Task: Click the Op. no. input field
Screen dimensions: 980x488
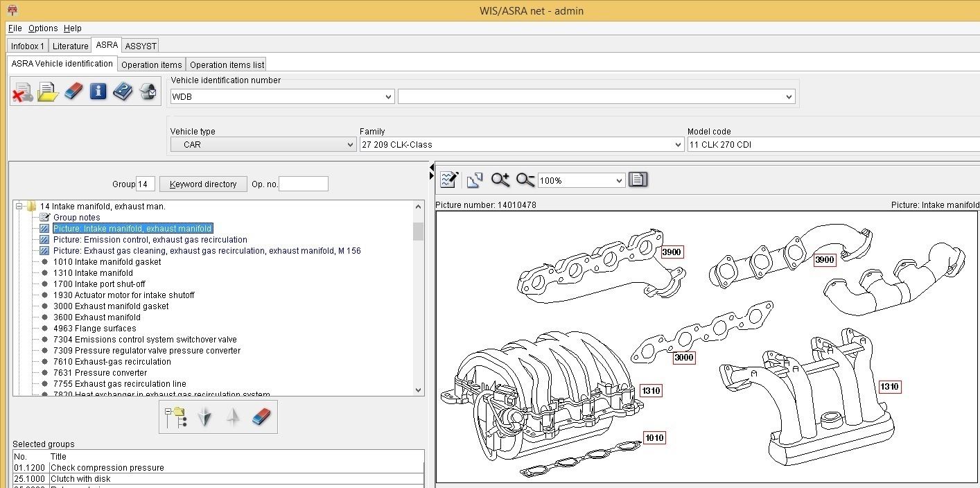Action: point(304,184)
